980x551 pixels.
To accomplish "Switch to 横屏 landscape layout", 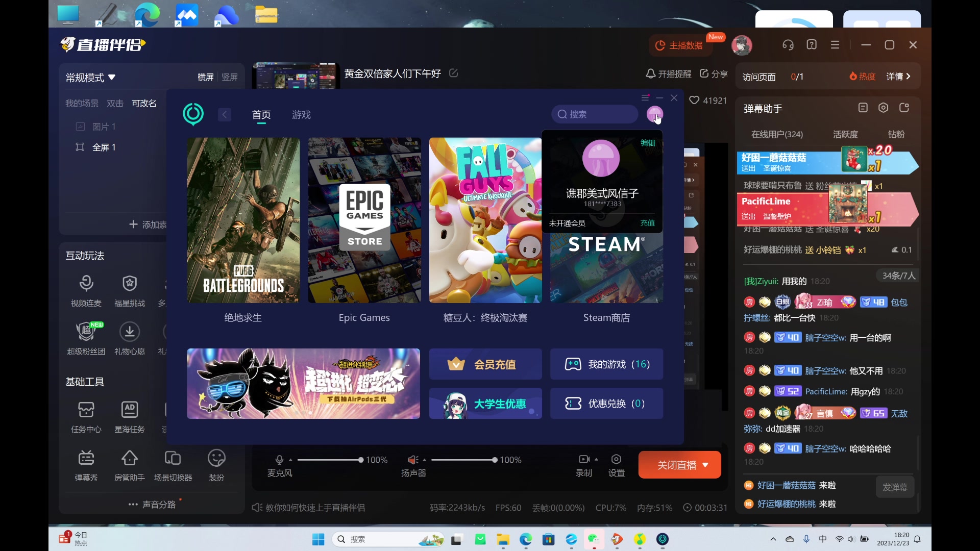I will pos(206,77).
